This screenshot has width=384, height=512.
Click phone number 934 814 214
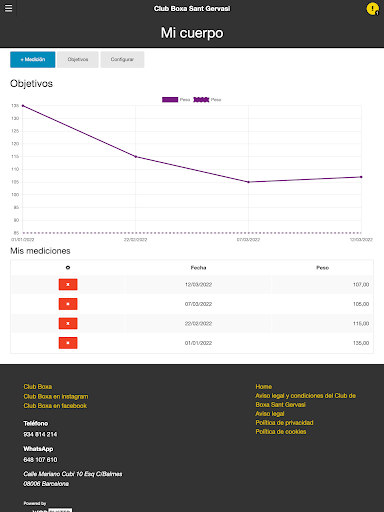[x=40, y=434]
